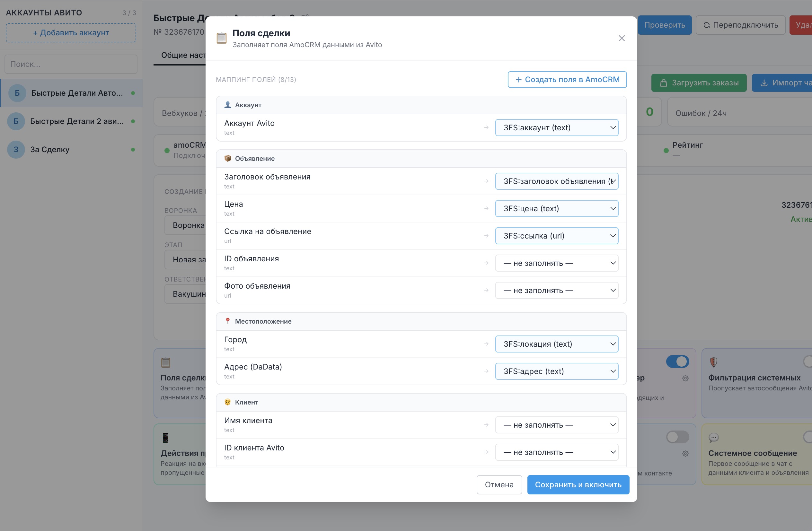Switch to the Общие настройки tab

coord(180,55)
